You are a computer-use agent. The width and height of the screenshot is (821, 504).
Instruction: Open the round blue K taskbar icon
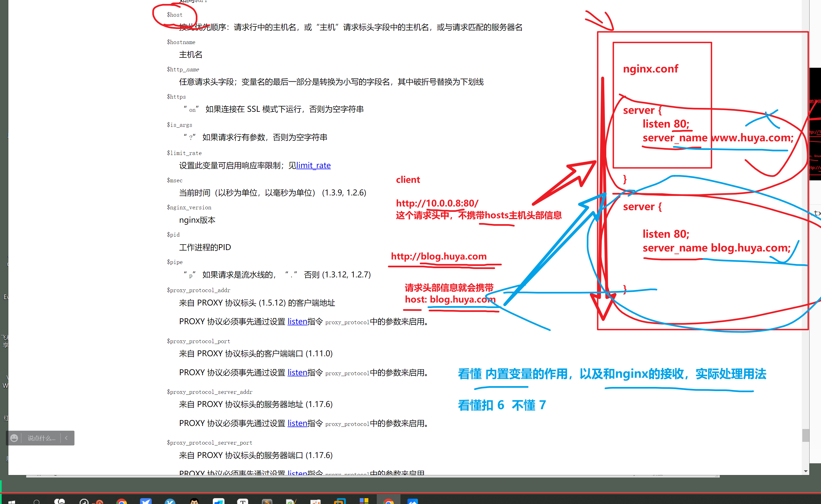click(x=170, y=501)
